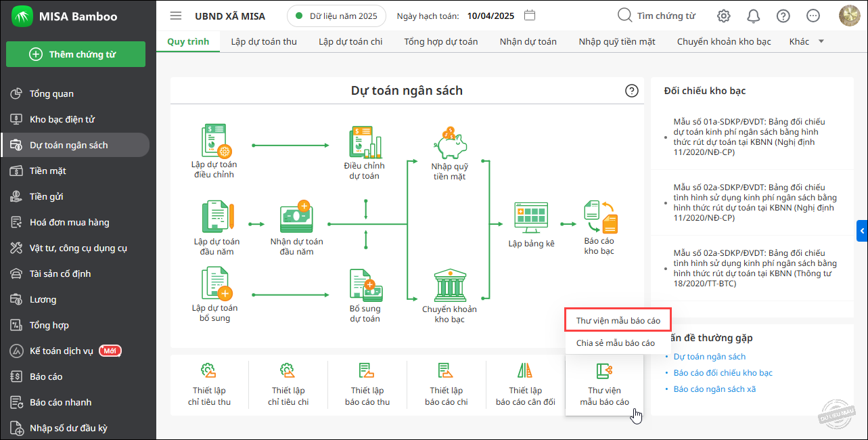Open Mẫu số 02a-SDKP/ĐVDT Nghị định 11/2020 report
This screenshot has width=868, height=440.
[755, 202]
